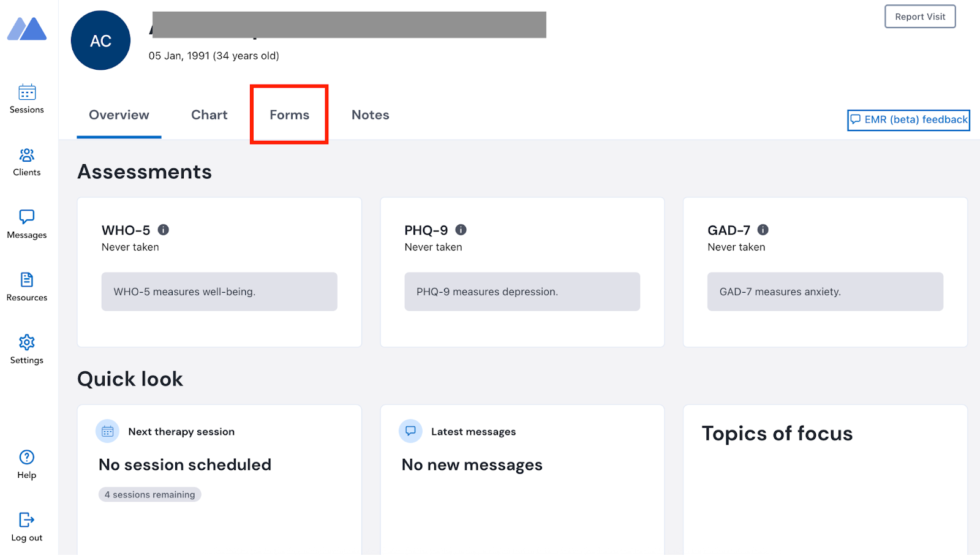This screenshot has height=555, width=980.
Task: Open the Resources document icon
Action: click(x=27, y=280)
